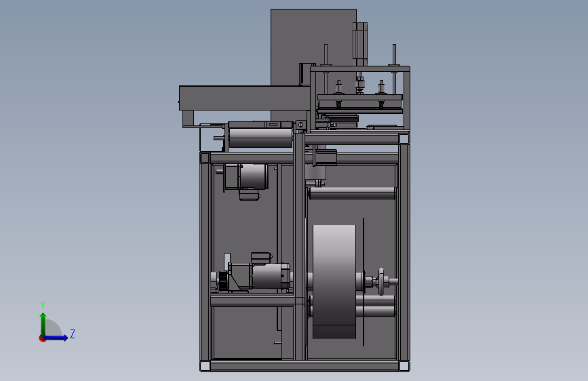
Task: Click the red X axis origin ball
Action: [x=41, y=339]
